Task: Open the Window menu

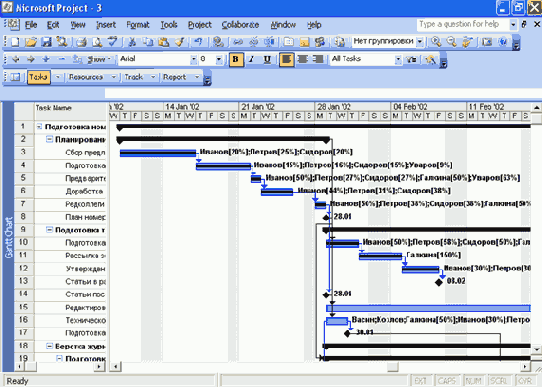Action: click(x=283, y=25)
